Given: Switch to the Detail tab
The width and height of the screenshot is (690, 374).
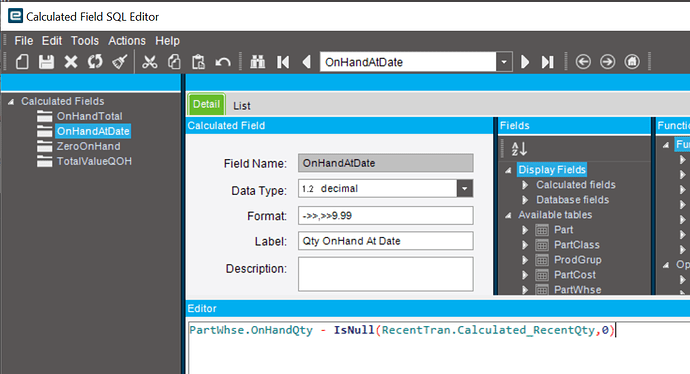Looking at the screenshot, I should point(206,104).
